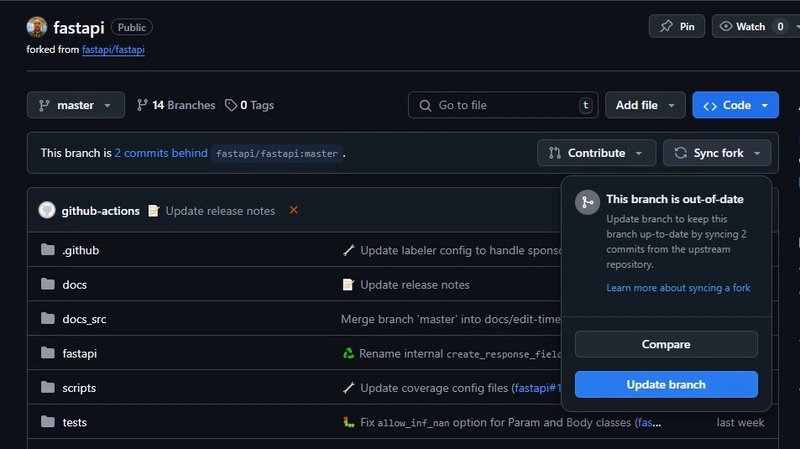This screenshot has width=800, height=449.
Task: Click the eye icon on Watch button
Action: (x=726, y=26)
